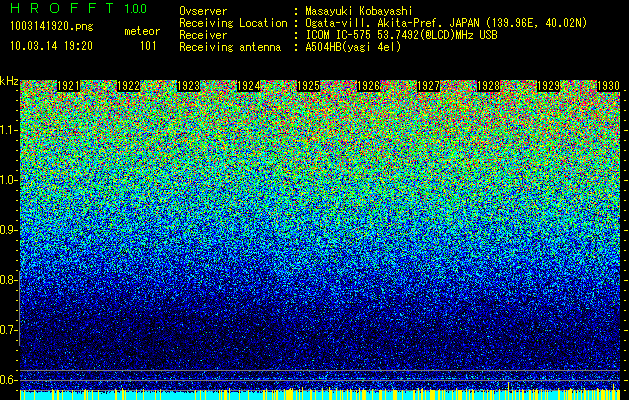The width and height of the screenshot is (629, 400).
Task: Click the 0.6 frequency axis label
Action: pos(8,380)
